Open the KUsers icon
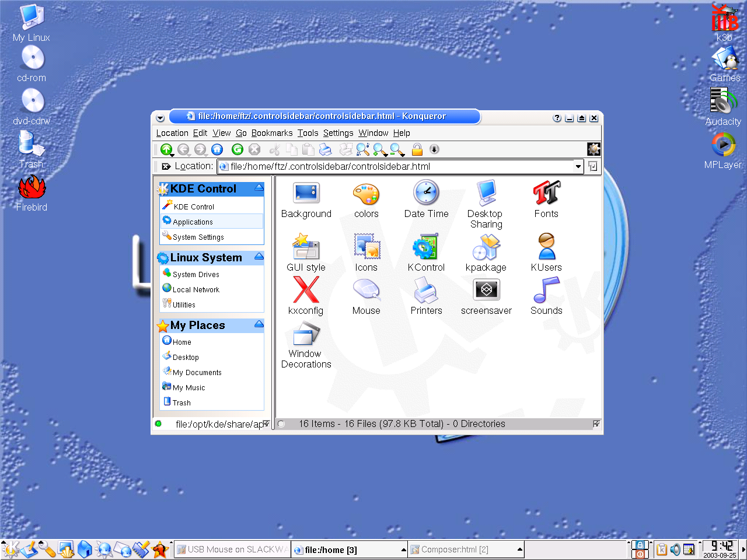This screenshot has height=560, width=747. (x=546, y=253)
